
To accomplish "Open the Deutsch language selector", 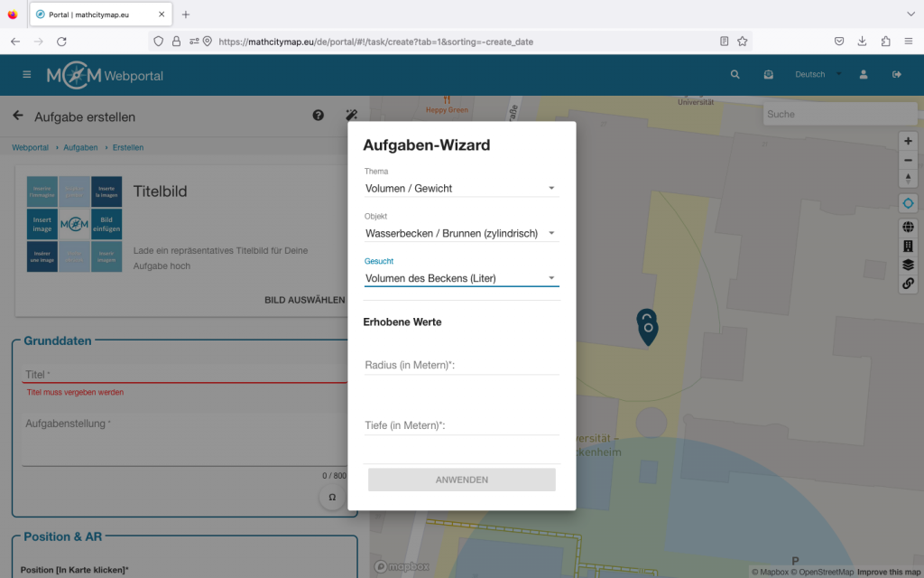I will [x=817, y=75].
